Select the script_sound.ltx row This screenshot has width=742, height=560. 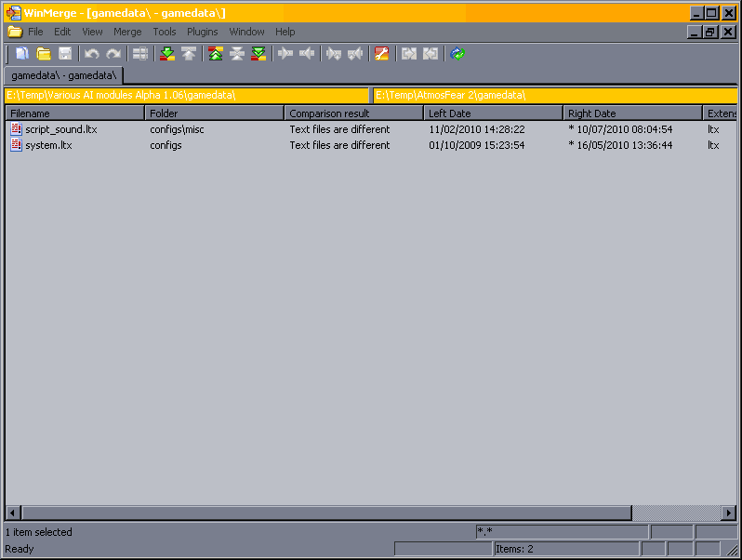pos(372,129)
